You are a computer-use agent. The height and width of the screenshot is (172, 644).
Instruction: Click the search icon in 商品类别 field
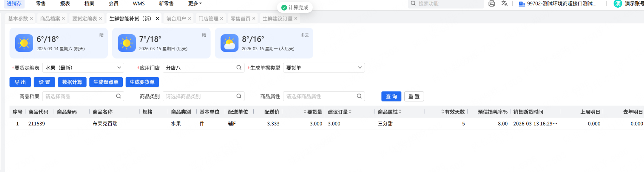[239, 96]
